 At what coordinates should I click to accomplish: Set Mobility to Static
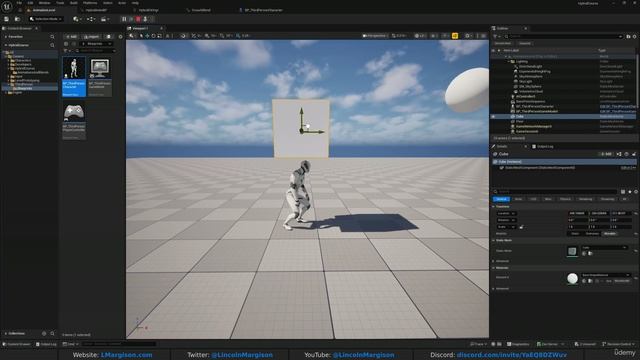[x=575, y=233]
